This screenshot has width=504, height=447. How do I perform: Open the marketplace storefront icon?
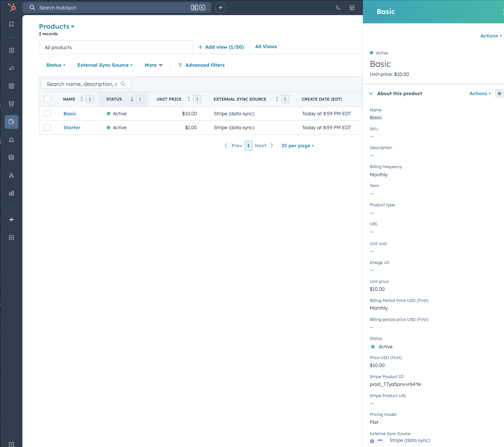[352, 8]
